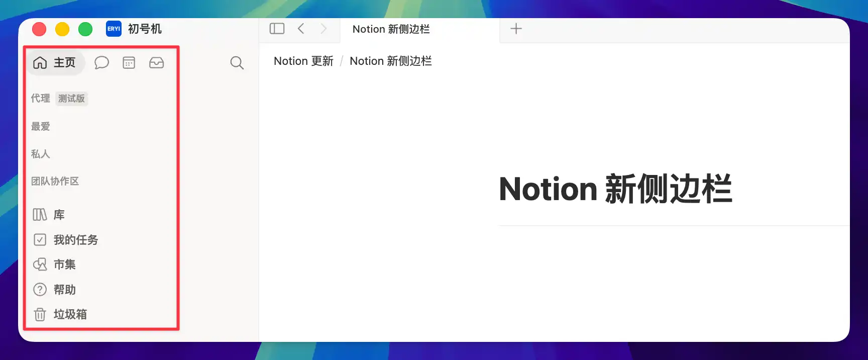868x360 pixels.
Task: Open 我的任务 in sidebar
Action: [x=75, y=240]
